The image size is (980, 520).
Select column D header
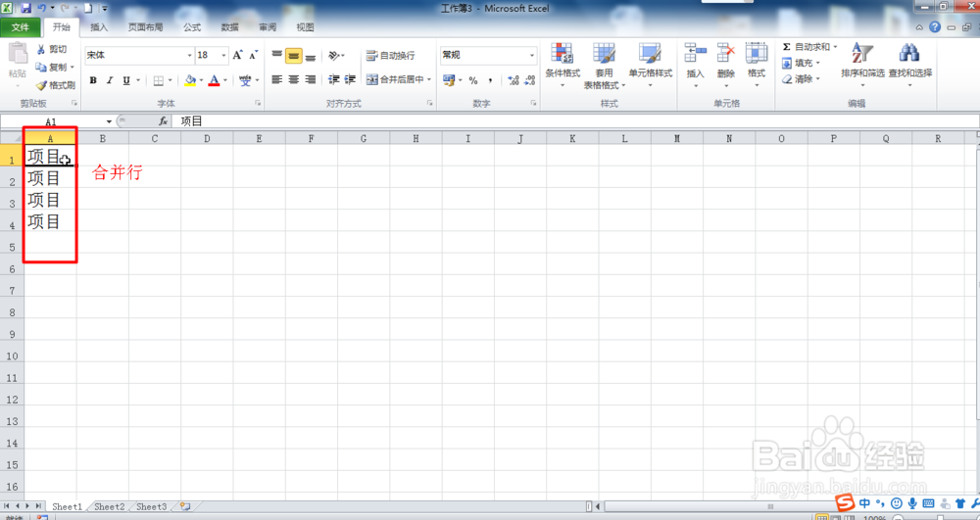[x=207, y=139]
